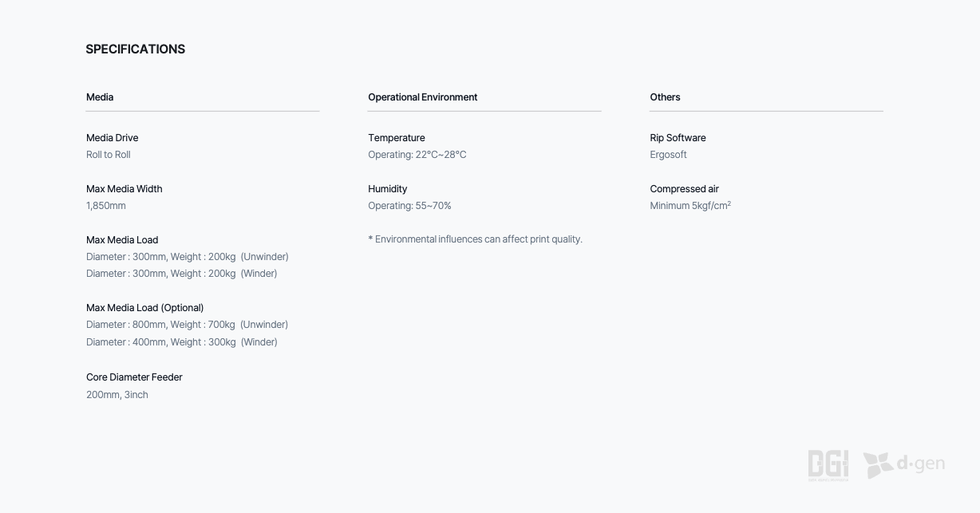Click the 300mm 200kg Unwinder line
The height and width of the screenshot is (513, 980).
point(188,257)
